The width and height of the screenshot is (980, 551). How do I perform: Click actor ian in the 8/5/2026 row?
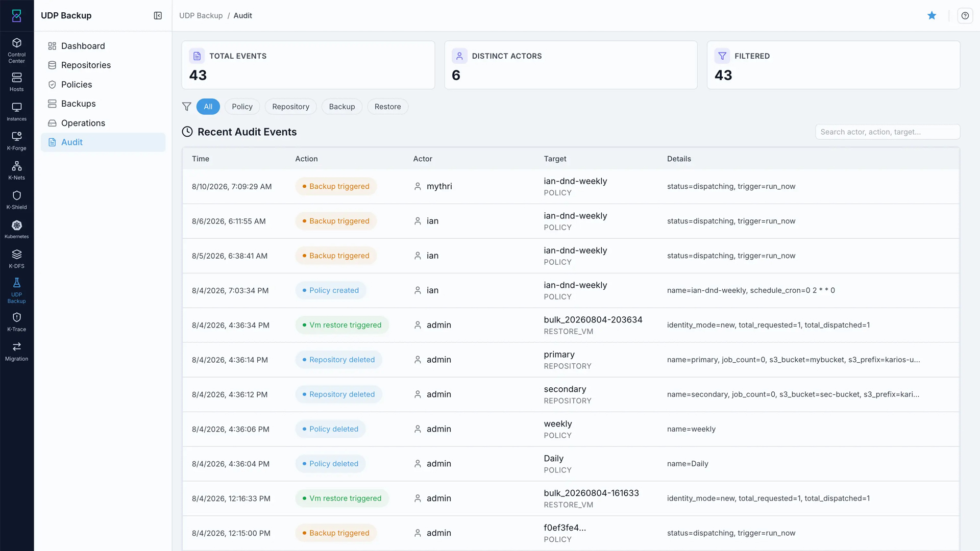pyautogui.click(x=432, y=256)
